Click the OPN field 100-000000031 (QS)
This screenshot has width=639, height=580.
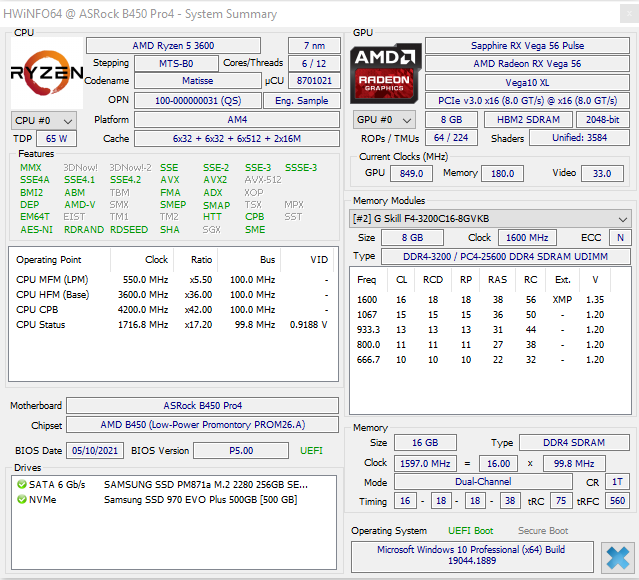click(x=198, y=100)
